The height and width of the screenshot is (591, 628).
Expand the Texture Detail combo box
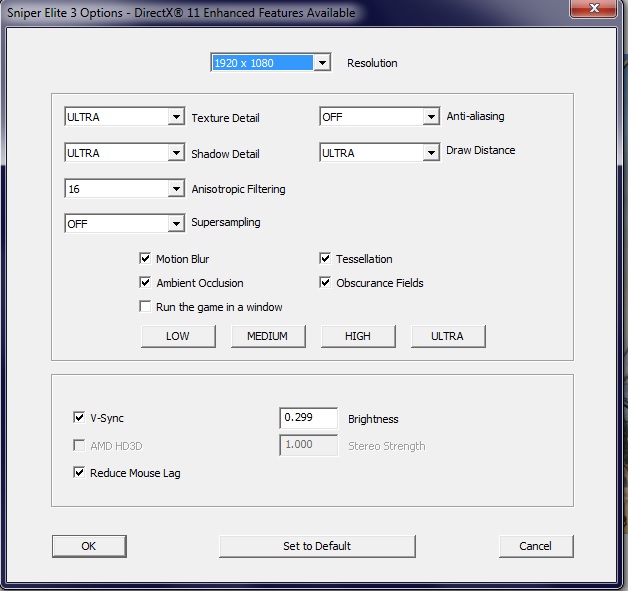[x=125, y=117]
